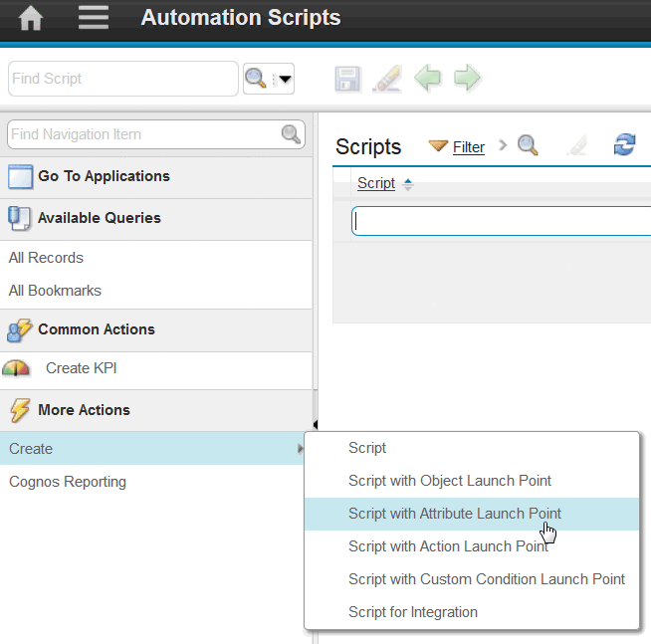Choose Script for Integration option
The image size is (651, 644).
pyautogui.click(x=412, y=612)
